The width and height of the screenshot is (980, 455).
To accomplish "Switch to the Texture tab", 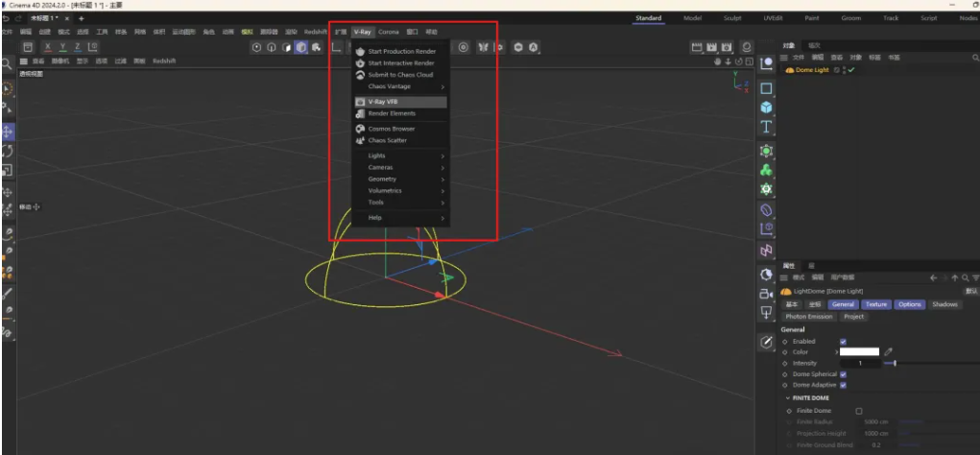I will [x=876, y=304].
